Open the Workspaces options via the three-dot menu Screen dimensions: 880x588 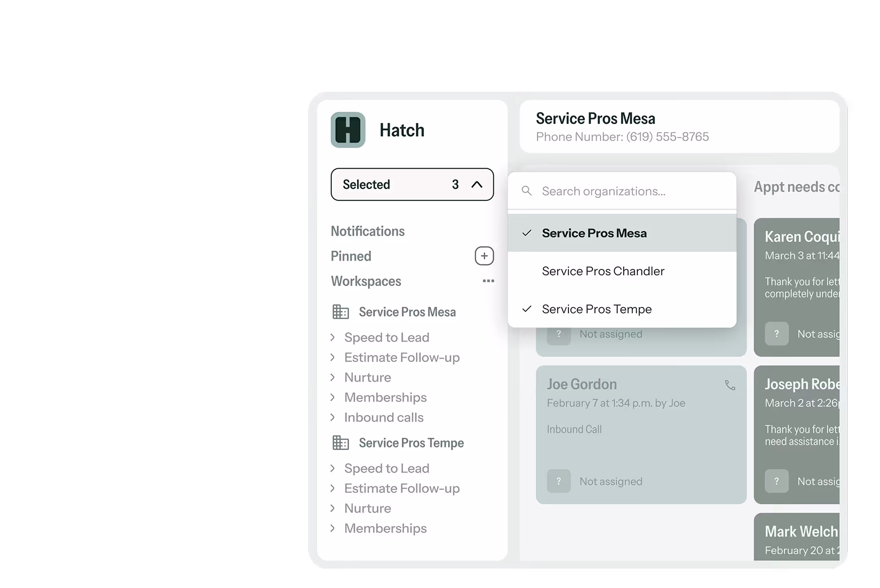pos(487,280)
